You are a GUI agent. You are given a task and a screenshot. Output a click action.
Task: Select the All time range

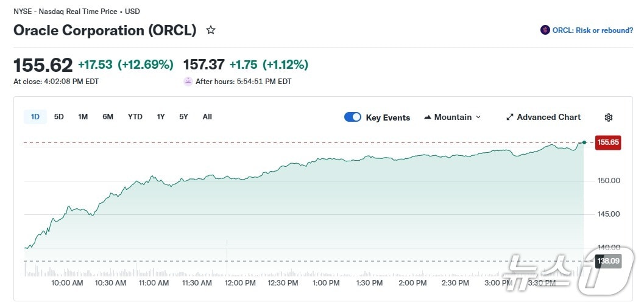tap(207, 117)
